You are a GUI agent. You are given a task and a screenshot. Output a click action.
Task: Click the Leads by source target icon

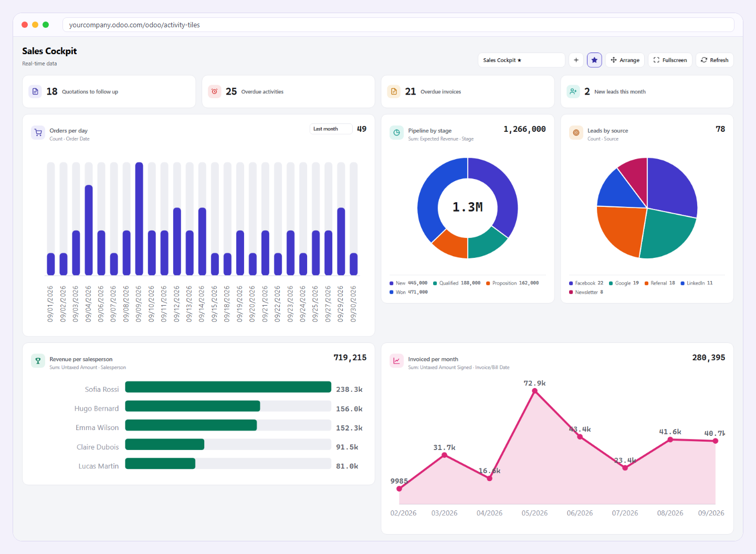576,133
